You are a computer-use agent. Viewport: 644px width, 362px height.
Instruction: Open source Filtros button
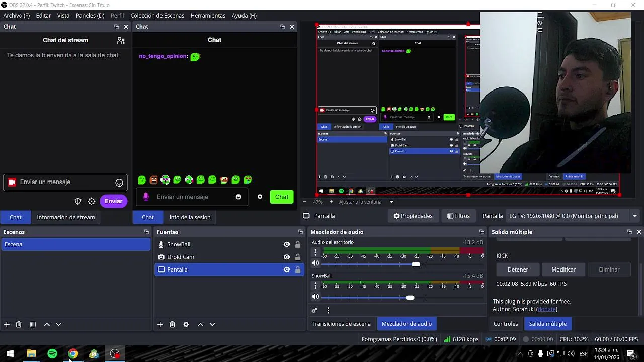coord(458,216)
